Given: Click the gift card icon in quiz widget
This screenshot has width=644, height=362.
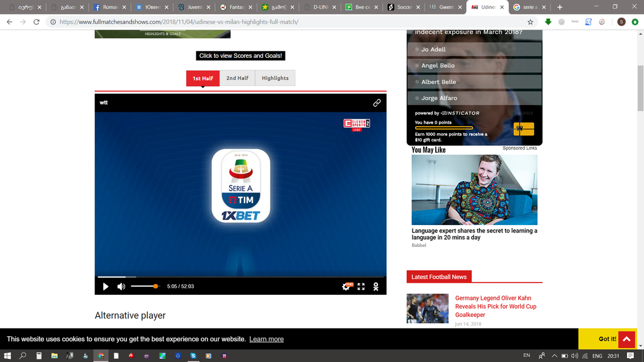Looking at the screenshot, I should pos(524,129).
